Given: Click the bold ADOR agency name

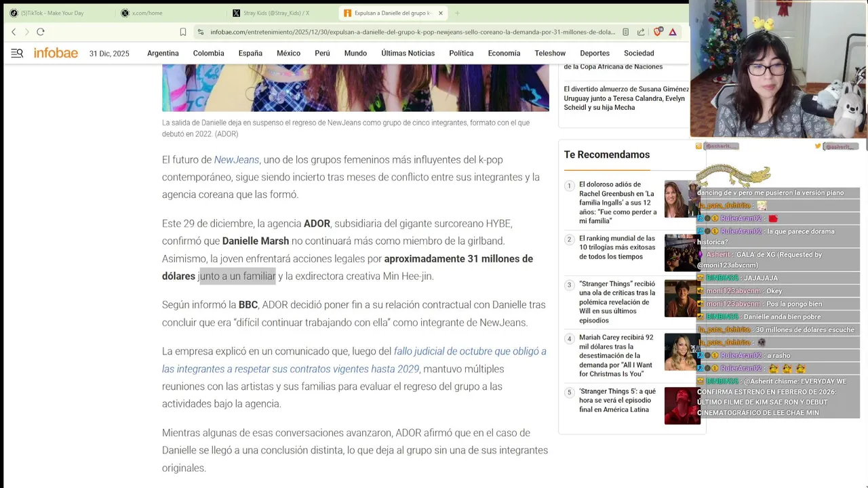Looking at the screenshot, I should pyautogui.click(x=317, y=224).
